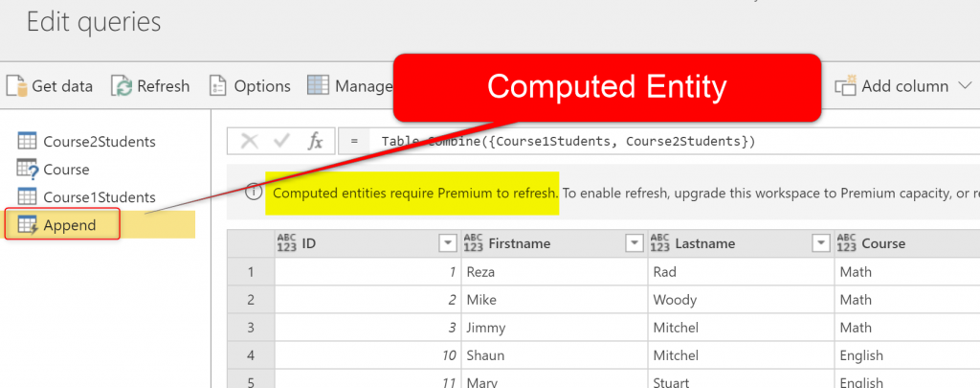Image resolution: width=980 pixels, height=388 pixels.
Task: Click the fx function icon
Action: coord(314,142)
